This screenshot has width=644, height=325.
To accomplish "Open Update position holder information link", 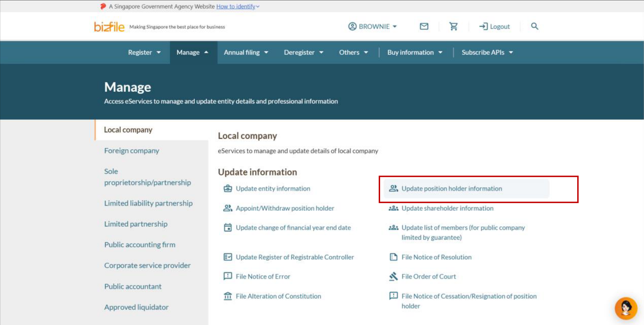I will click(x=452, y=188).
